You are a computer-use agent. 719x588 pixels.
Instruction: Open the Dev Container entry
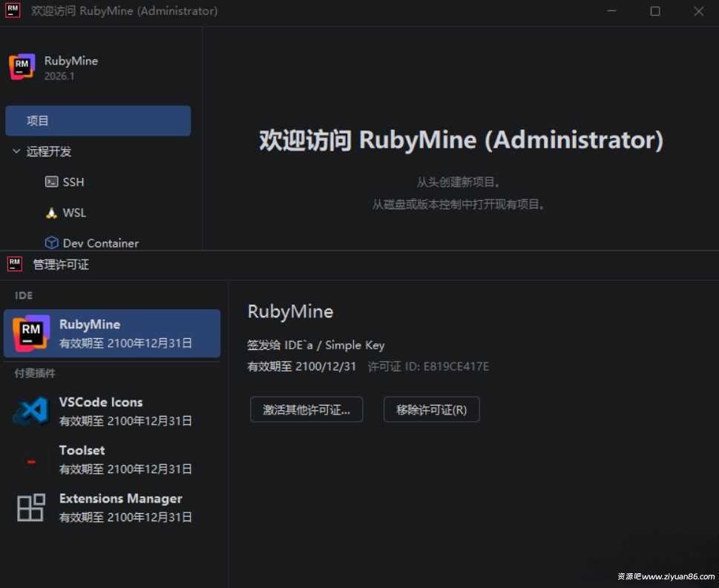pos(100,242)
